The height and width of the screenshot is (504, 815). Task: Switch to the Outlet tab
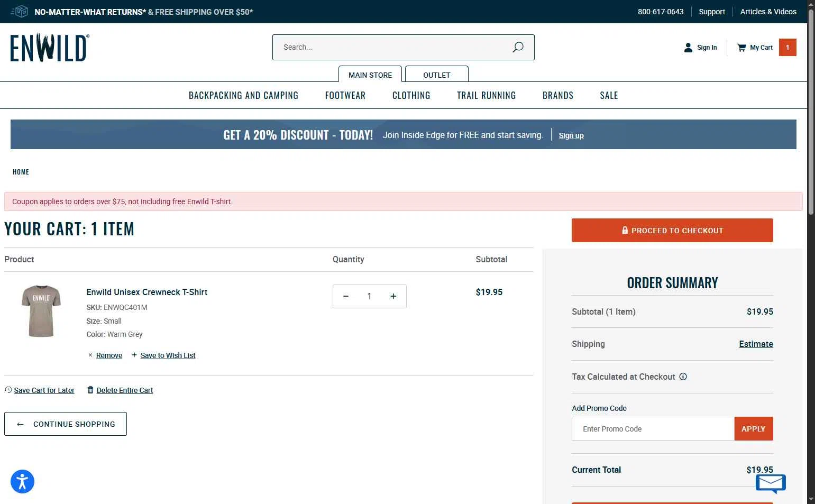coord(437,74)
